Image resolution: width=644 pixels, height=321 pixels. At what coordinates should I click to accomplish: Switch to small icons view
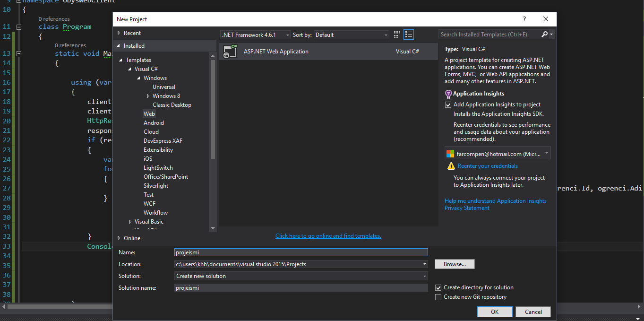tap(397, 35)
